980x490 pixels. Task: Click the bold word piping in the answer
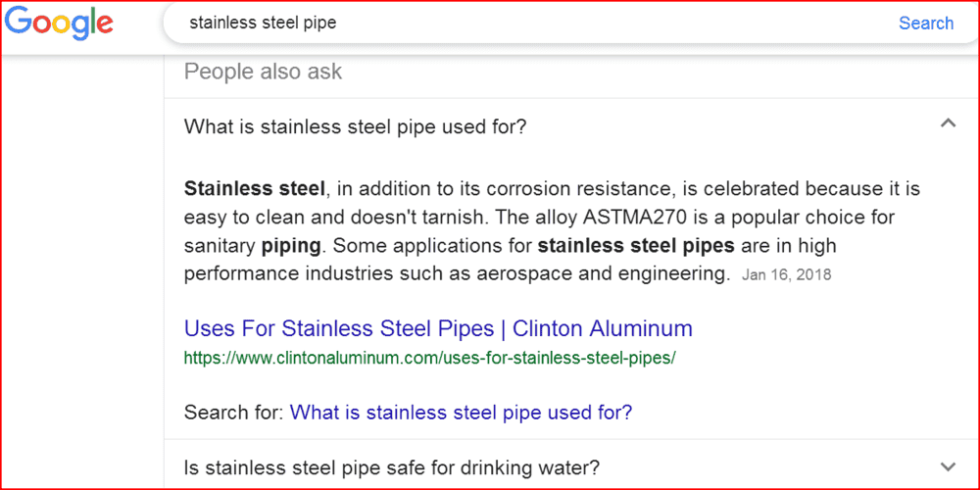(291, 246)
